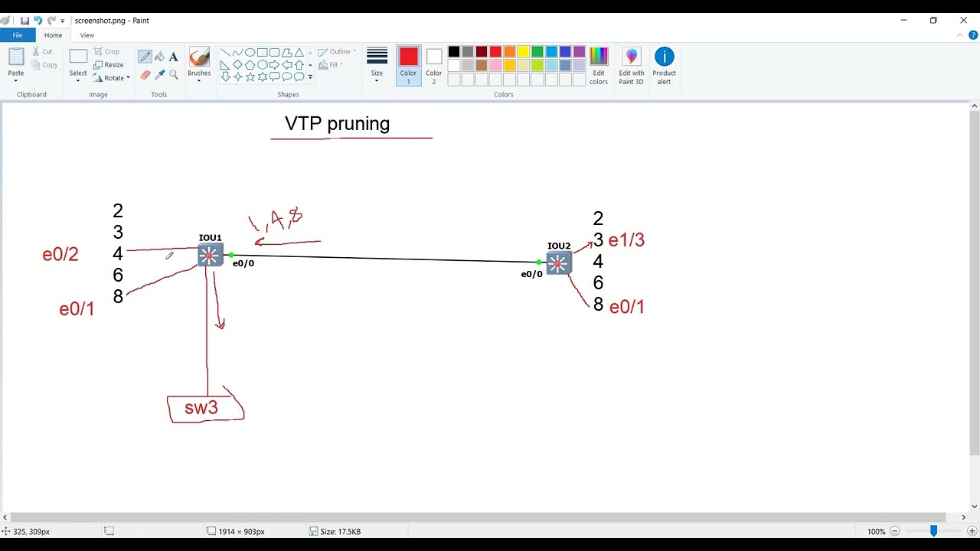The image size is (980, 551).
Task: Switch to the Home tab
Action: [x=53, y=35]
